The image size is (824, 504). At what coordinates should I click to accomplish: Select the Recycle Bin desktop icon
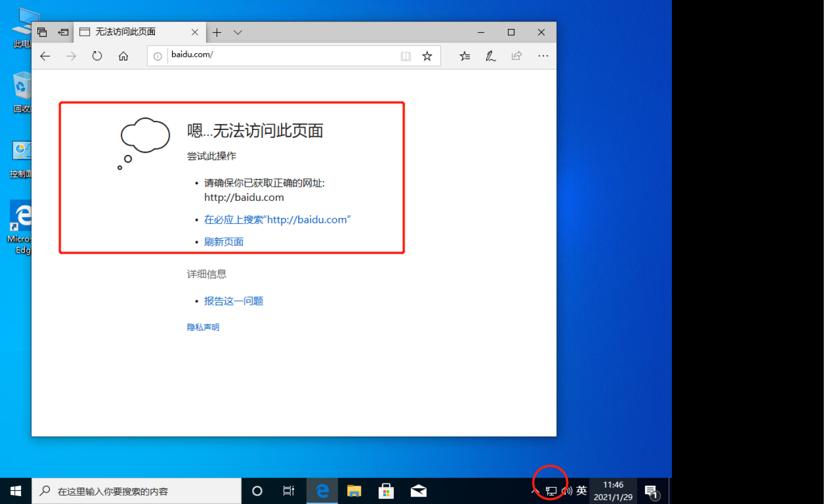(22, 92)
